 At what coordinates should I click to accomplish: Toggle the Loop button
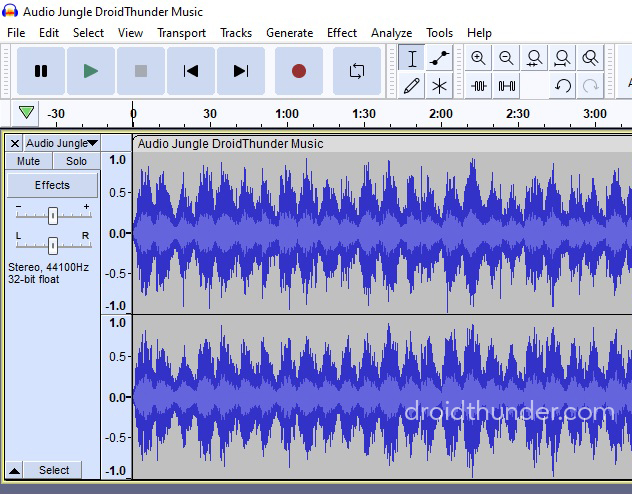pos(357,71)
